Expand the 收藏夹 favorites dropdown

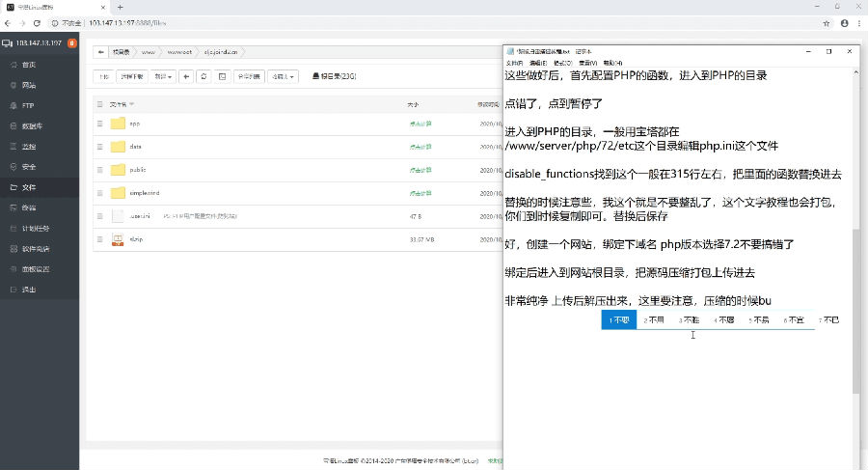pos(283,76)
